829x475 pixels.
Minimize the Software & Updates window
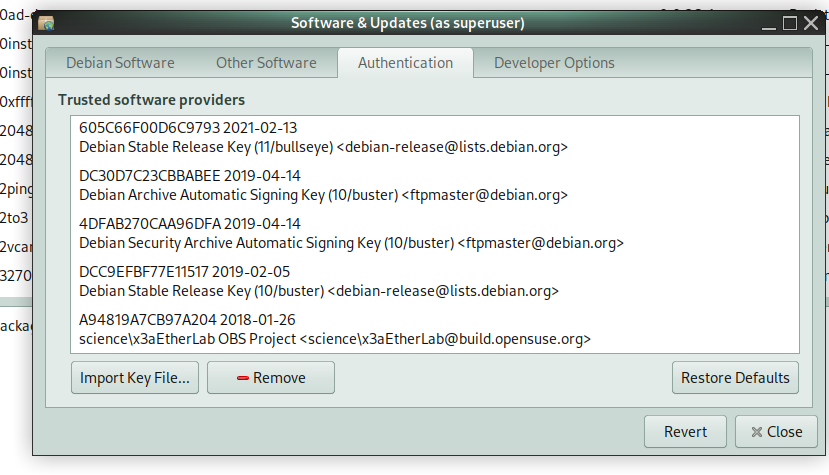pos(769,23)
